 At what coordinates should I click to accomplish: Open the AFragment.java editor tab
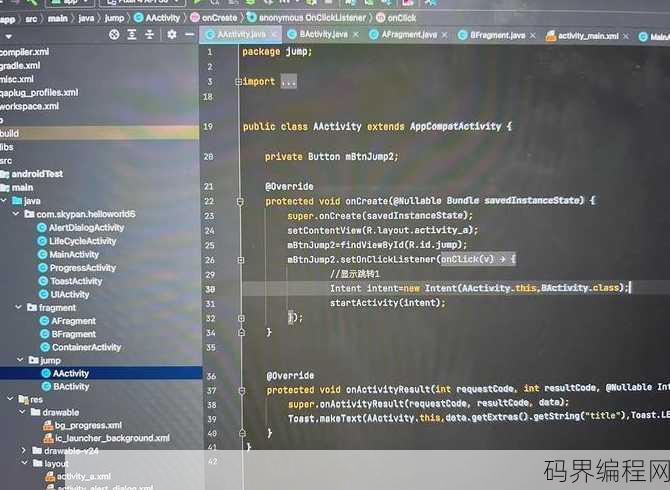click(x=409, y=35)
